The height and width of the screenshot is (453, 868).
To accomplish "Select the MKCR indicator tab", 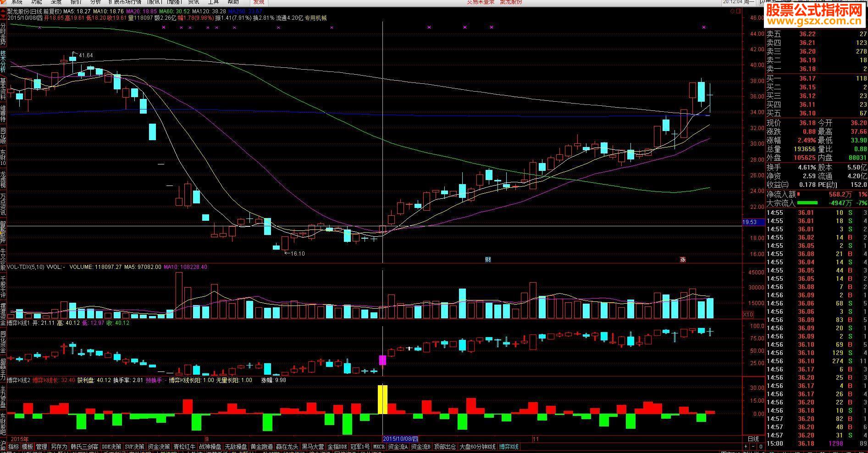I will [x=379, y=447].
